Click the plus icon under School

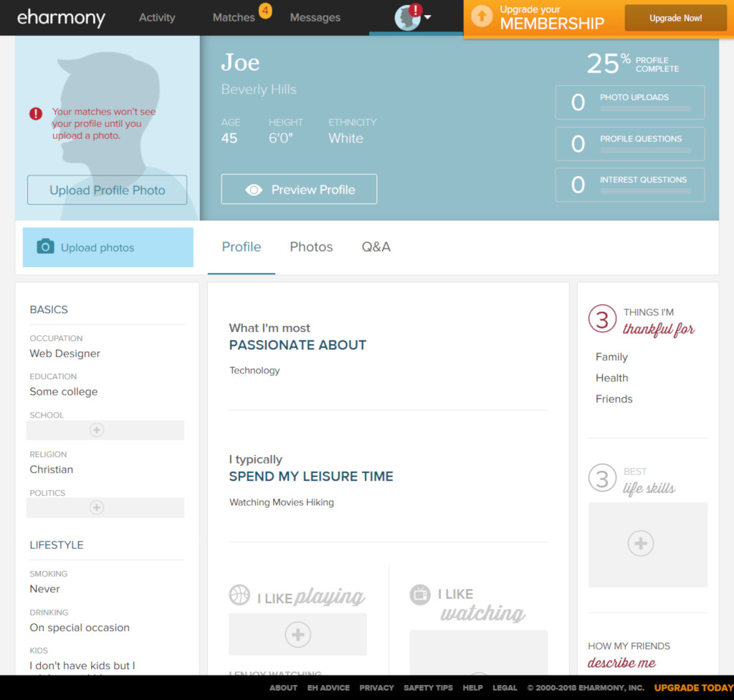(x=97, y=430)
